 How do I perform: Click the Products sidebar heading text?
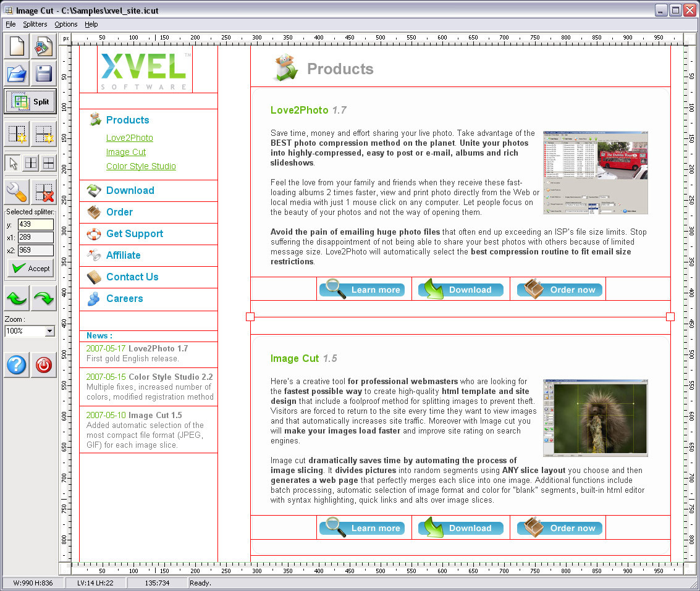tap(128, 120)
